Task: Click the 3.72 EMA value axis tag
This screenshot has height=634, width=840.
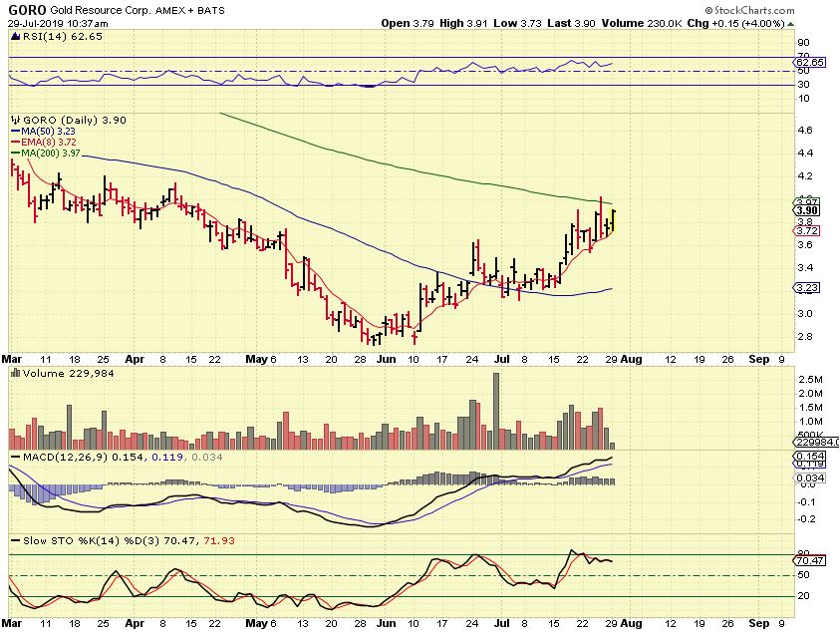Action: 807,231
